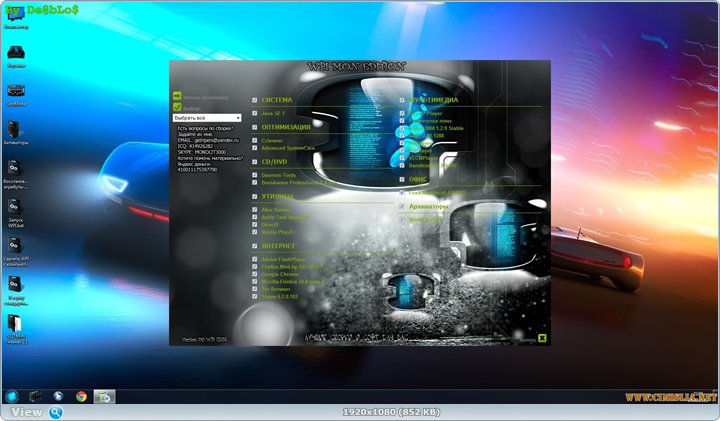Open the Windows Start orb
The height and width of the screenshot is (421, 720).
click(x=12, y=397)
